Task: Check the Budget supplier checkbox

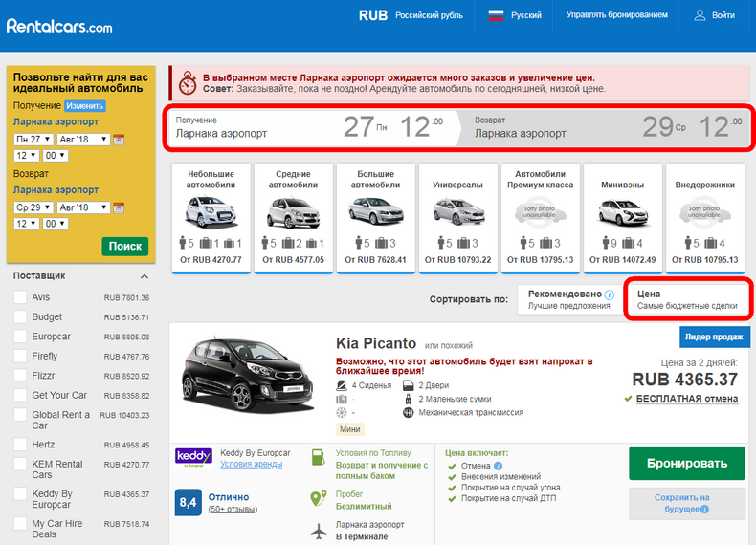Action: coord(20,317)
